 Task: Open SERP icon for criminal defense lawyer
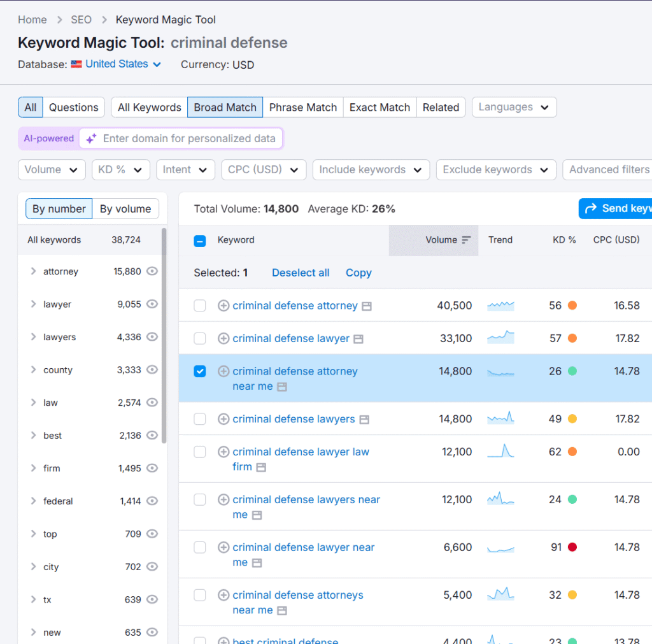click(358, 340)
